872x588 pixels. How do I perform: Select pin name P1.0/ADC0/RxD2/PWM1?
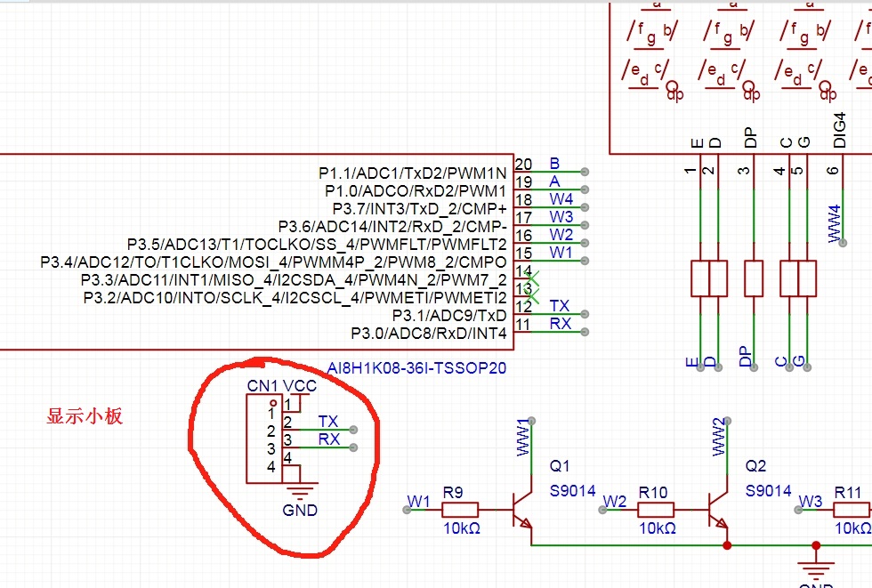(416, 191)
